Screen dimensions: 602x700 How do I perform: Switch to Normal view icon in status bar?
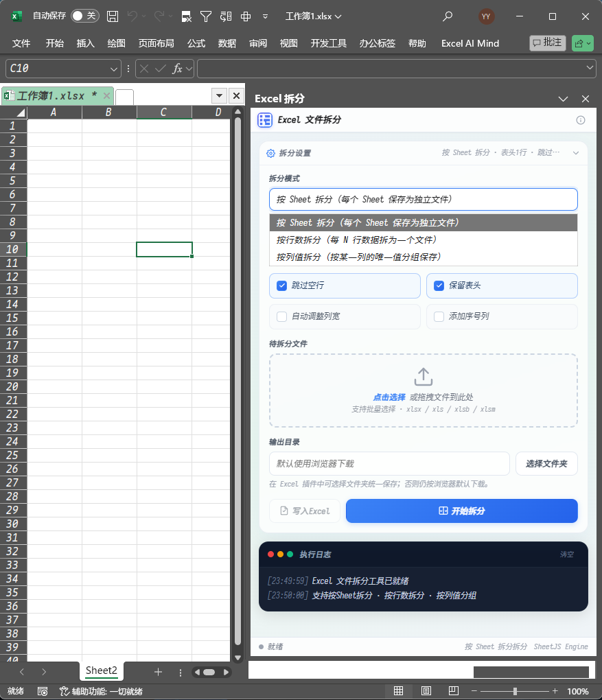click(x=398, y=691)
